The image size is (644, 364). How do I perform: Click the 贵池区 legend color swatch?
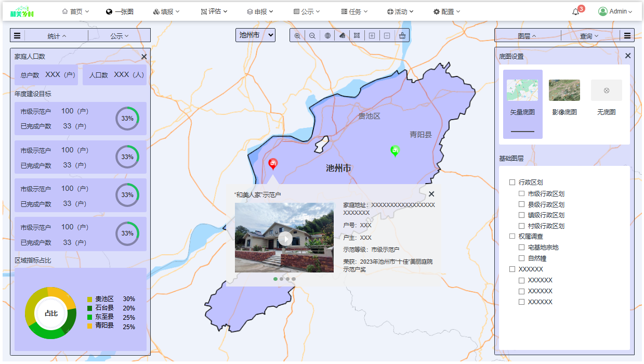pyautogui.click(x=89, y=299)
